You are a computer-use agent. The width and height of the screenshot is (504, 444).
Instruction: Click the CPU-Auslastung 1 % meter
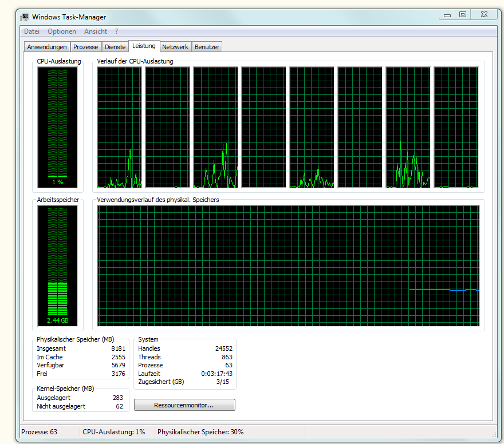tap(57, 127)
